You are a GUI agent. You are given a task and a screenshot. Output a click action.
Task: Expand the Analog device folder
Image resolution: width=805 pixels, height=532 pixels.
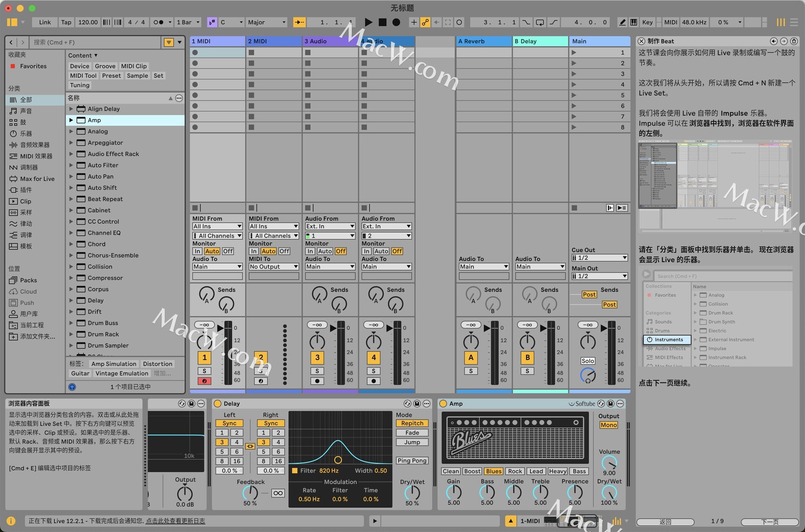[71, 131]
